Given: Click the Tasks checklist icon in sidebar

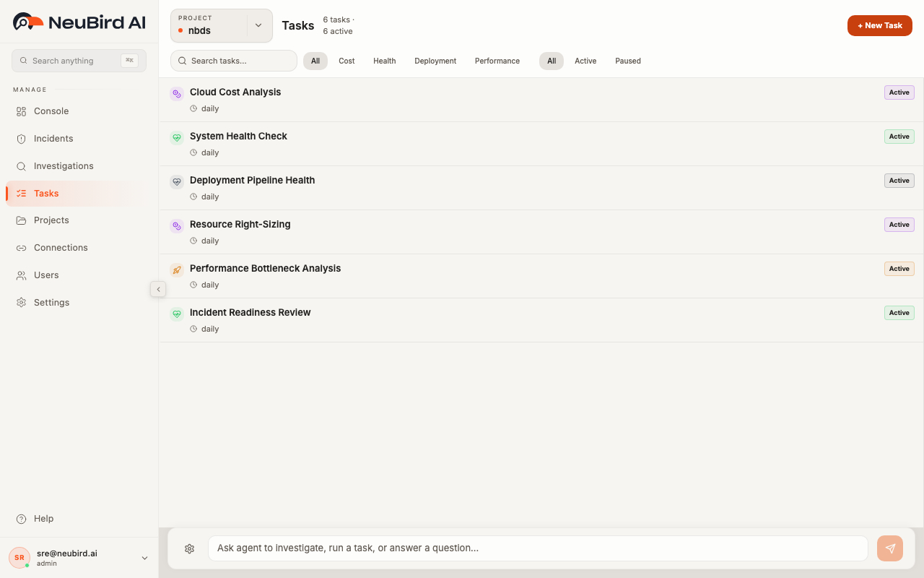Looking at the screenshot, I should click(22, 193).
